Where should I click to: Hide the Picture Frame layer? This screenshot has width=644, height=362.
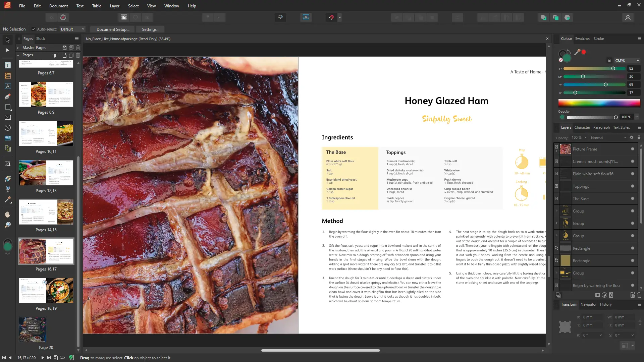point(633,149)
